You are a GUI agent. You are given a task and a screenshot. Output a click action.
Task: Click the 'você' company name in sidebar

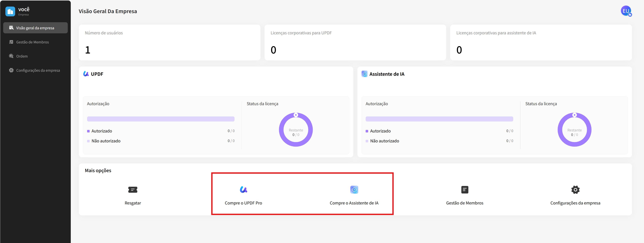[x=24, y=9]
